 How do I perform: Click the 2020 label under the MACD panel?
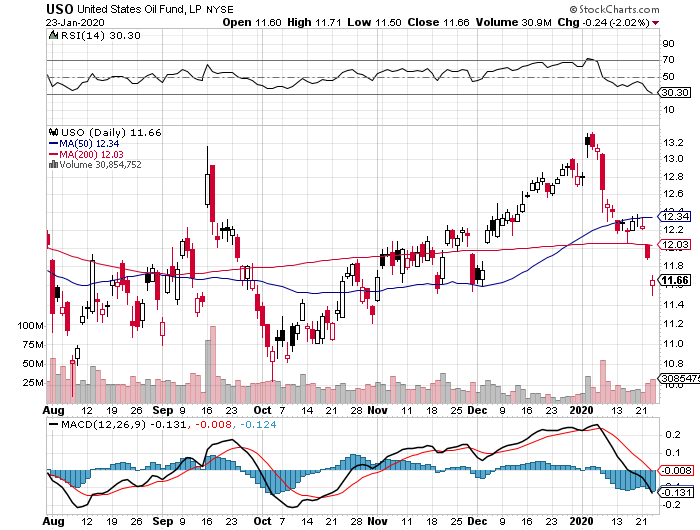582,521
